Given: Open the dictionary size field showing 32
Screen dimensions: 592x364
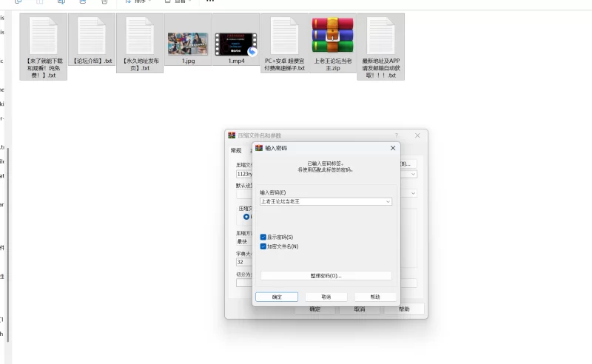Looking at the screenshot, I should (244, 262).
